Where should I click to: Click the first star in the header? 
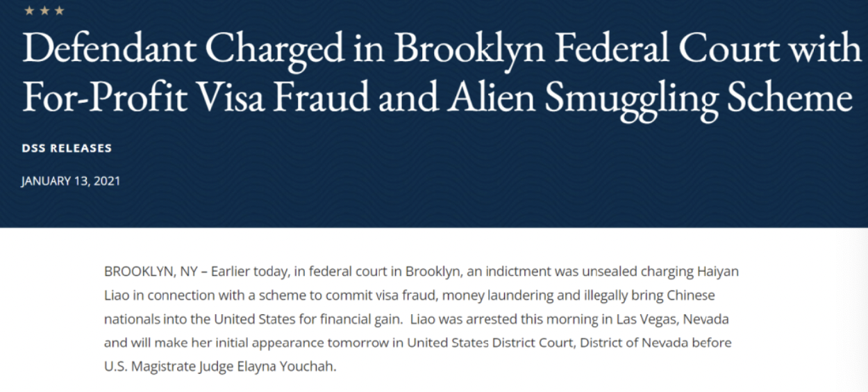28,10
